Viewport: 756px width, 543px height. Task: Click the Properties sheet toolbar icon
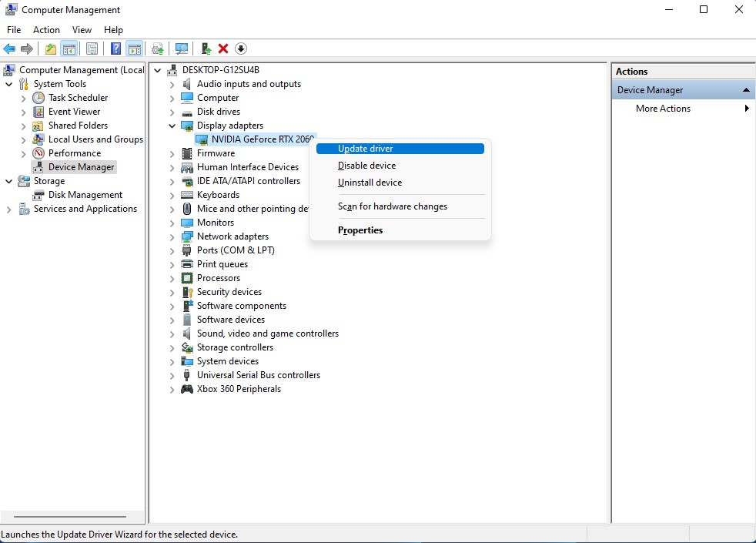tap(92, 49)
